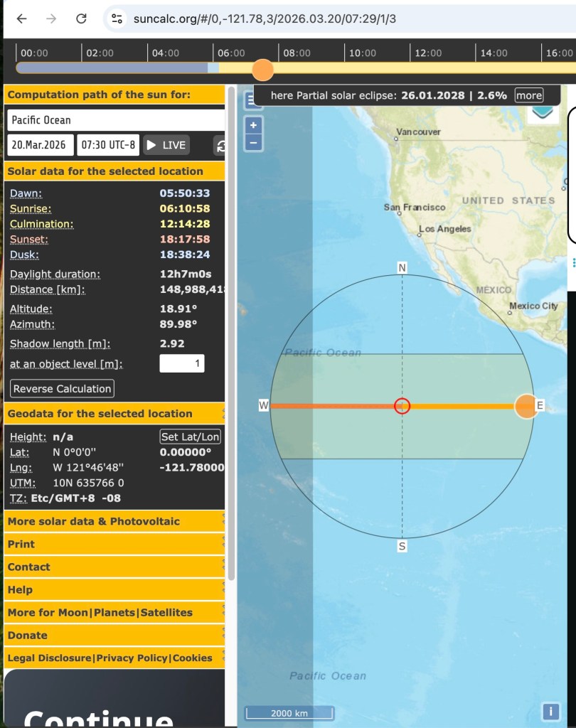Screen dimensions: 576x728
Task: Open map info button
Action: 550,711
